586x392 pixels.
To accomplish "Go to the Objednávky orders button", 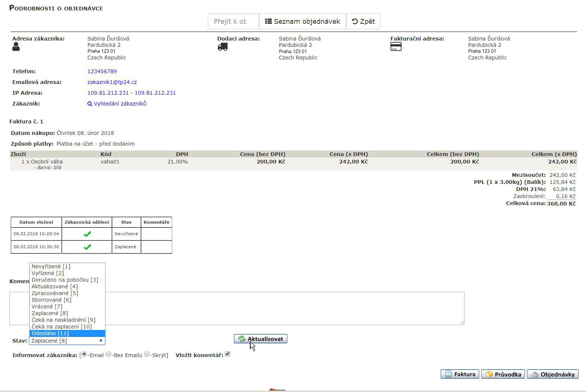I will coord(553,374).
